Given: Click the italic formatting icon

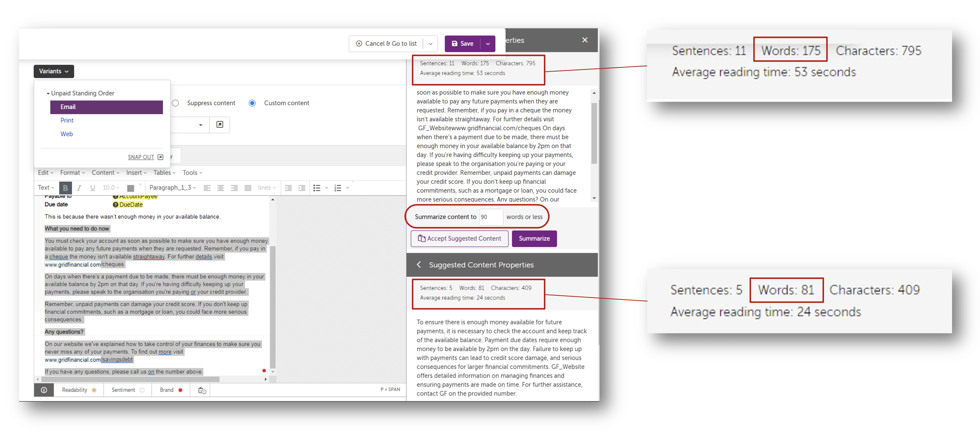Looking at the screenshot, I should pos(79,188).
